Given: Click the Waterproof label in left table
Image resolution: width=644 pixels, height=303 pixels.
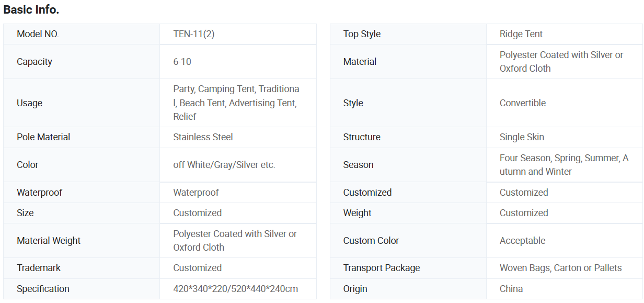Looking at the screenshot, I should (x=39, y=193).
